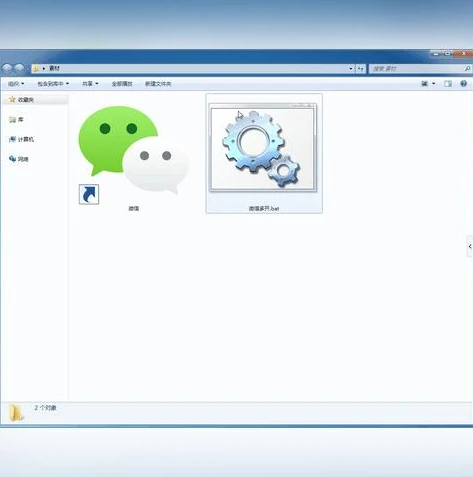Open the 包含到库中 dropdown menu
The height and width of the screenshot is (477, 473).
tap(53, 84)
